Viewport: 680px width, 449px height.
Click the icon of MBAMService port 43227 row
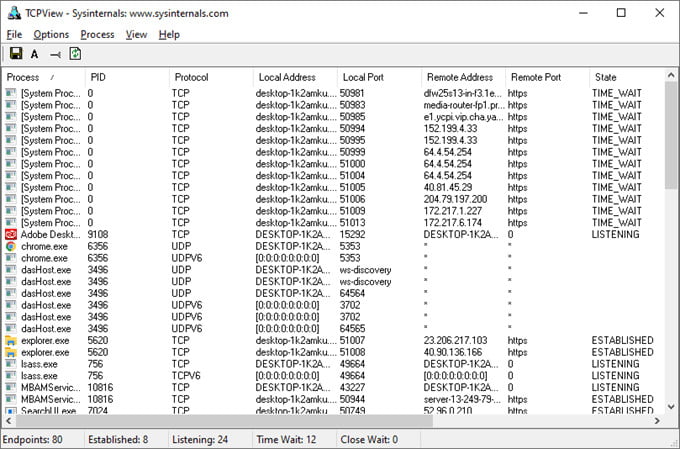point(11,387)
